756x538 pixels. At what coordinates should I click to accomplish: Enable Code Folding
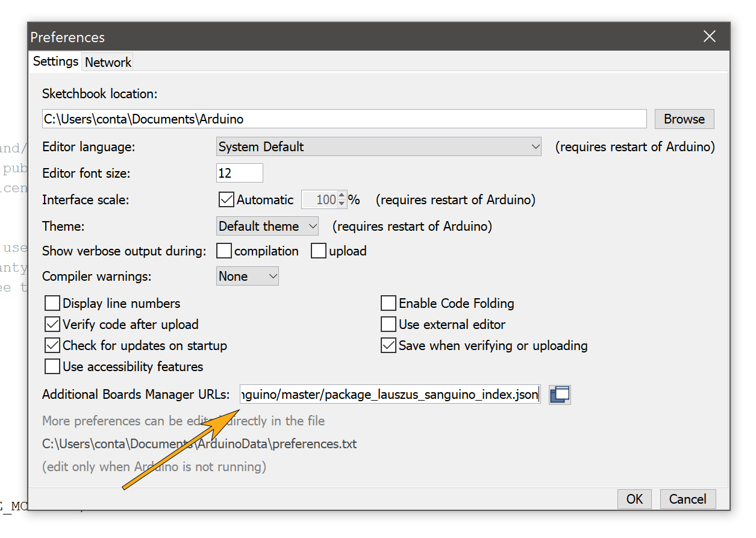(389, 303)
